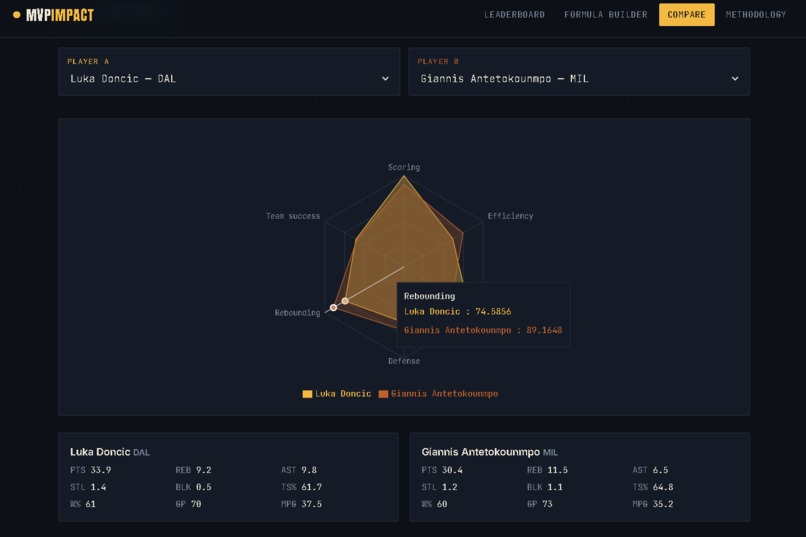
Task: Click Luka's W% 61 stat
Action: pos(83,504)
